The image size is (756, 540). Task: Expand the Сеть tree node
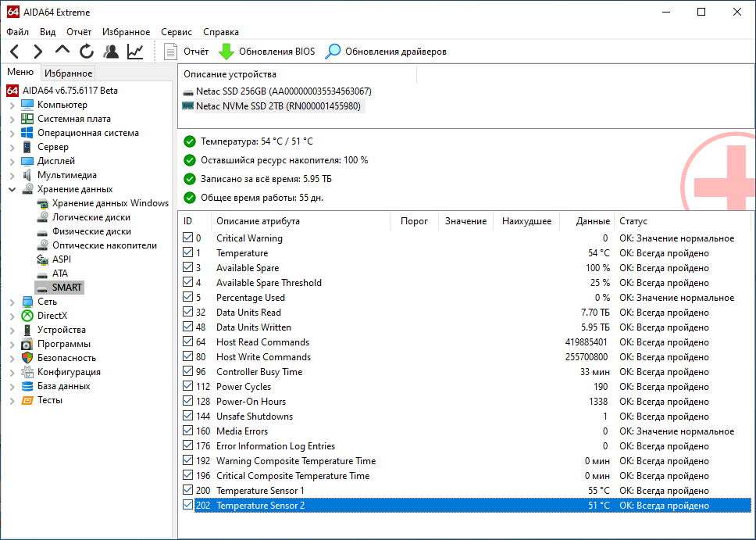pyautogui.click(x=12, y=302)
